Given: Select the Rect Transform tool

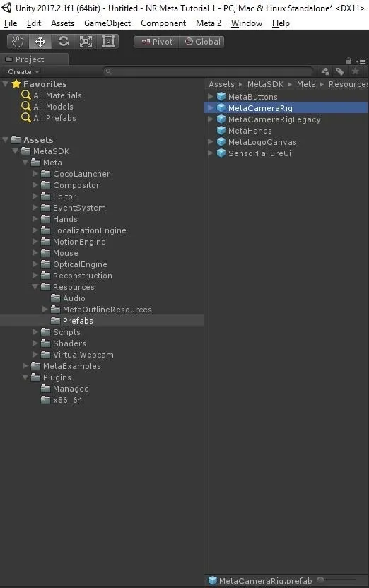Looking at the screenshot, I should tap(108, 41).
